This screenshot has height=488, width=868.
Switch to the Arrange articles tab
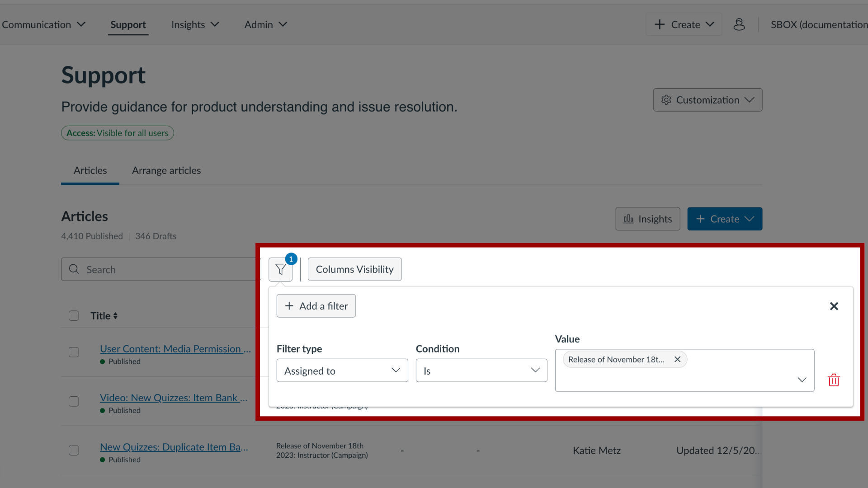(166, 170)
